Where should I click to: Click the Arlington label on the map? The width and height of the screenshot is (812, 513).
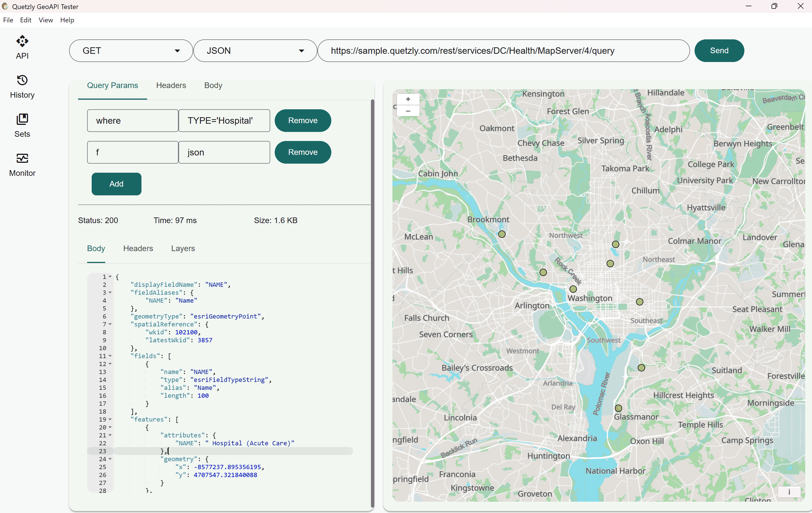pos(532,305)
